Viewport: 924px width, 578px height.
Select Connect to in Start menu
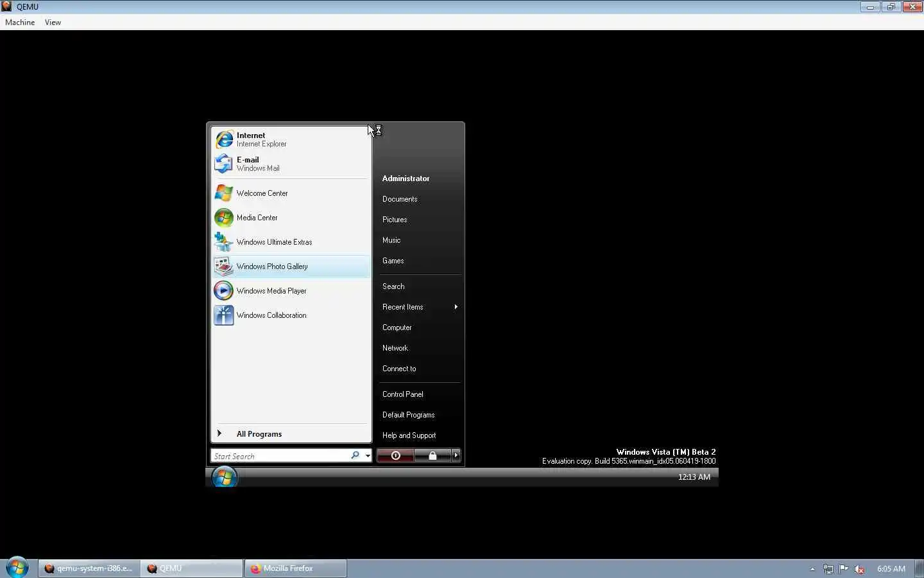[x=399, y=369]
